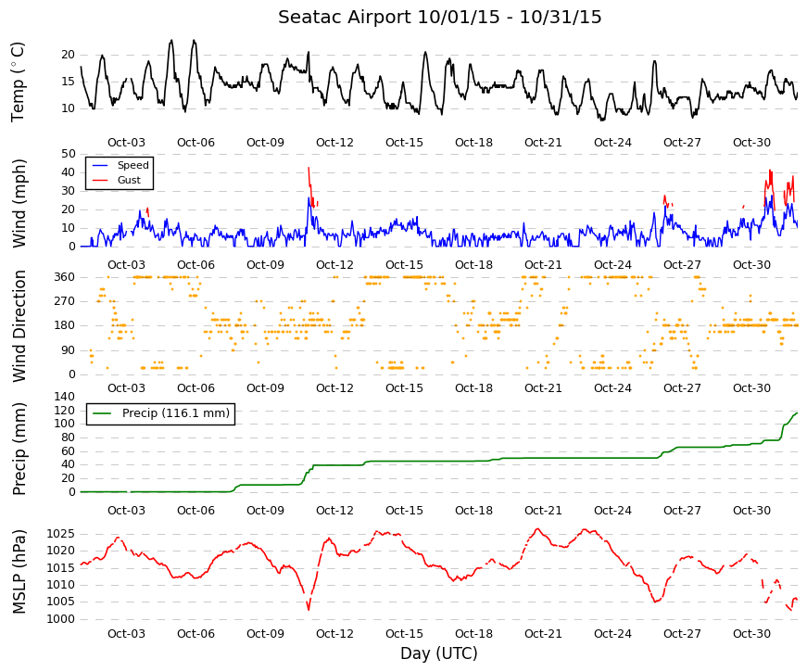
Task: Click the Wind (mph) axis label
Action: click(19, 203)
